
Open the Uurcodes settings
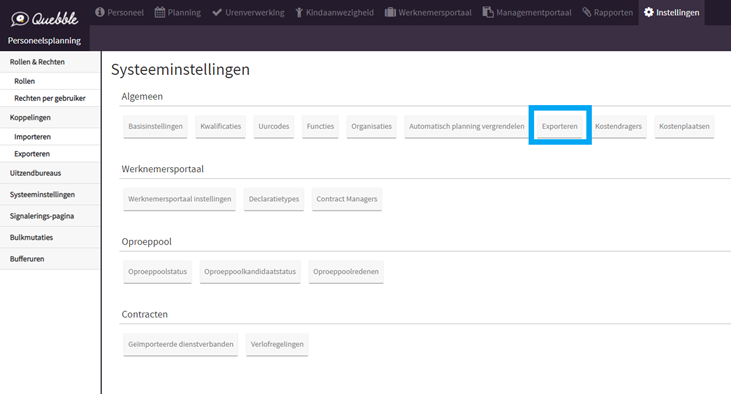pyautogui.click(x=274, y=126)
